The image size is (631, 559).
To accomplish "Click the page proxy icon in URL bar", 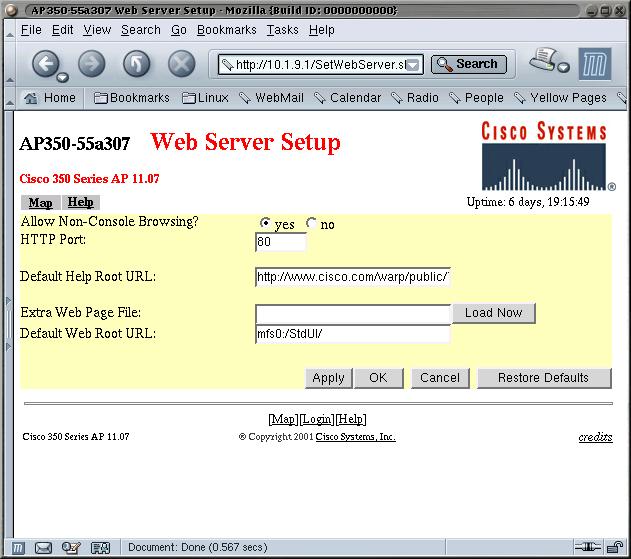I will pyautogui.click(x=227, y=64).
